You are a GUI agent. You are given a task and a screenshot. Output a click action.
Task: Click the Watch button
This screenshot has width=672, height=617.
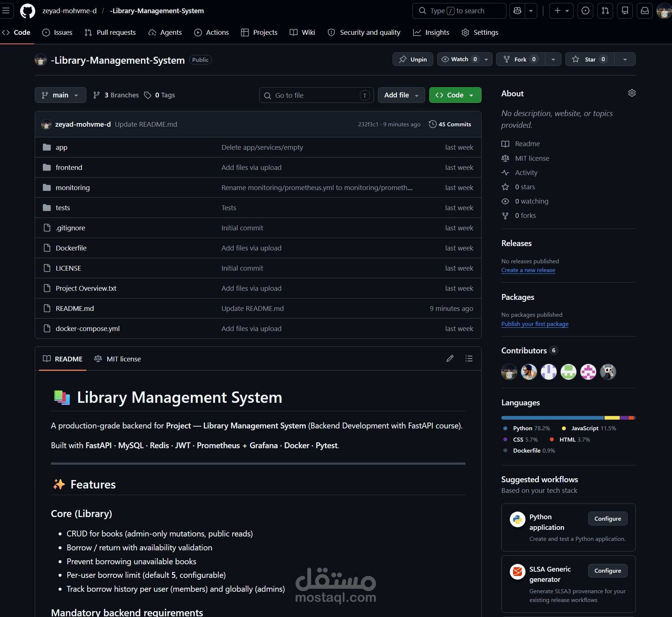click(x=460, y=59)
